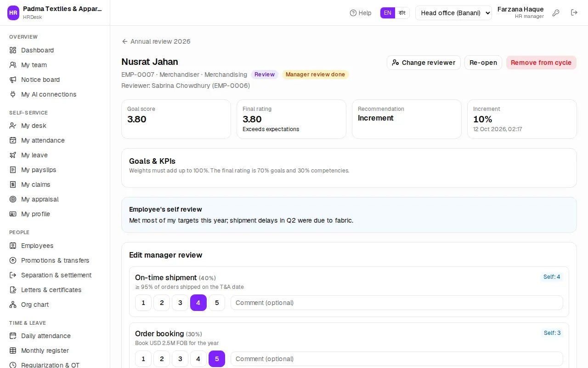
Task: Go back to Annual review 2026
Action: (156, 41)
